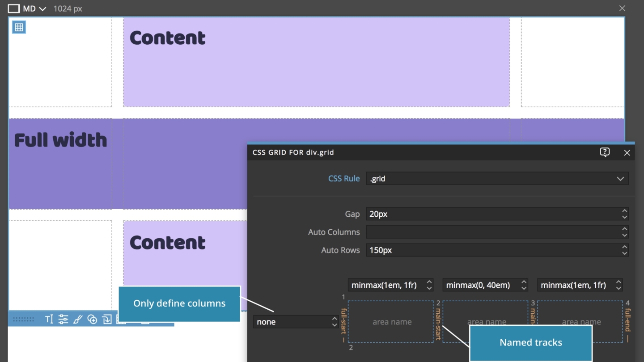The image size is (644, 362).
Task: Increase the Gap value with its stepper arrow
Action: coord(624,211)
